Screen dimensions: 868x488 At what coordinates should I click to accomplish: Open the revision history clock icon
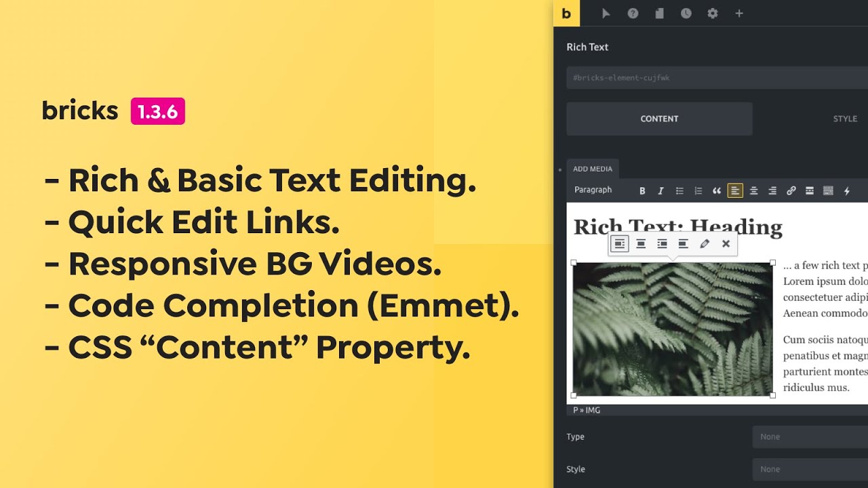pyautogui.click(x=686, y=14)
